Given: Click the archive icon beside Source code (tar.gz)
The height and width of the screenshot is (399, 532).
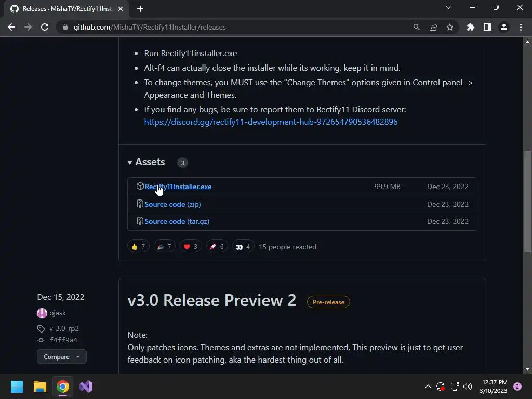Looking at the screenshot, I should [140, 221].
